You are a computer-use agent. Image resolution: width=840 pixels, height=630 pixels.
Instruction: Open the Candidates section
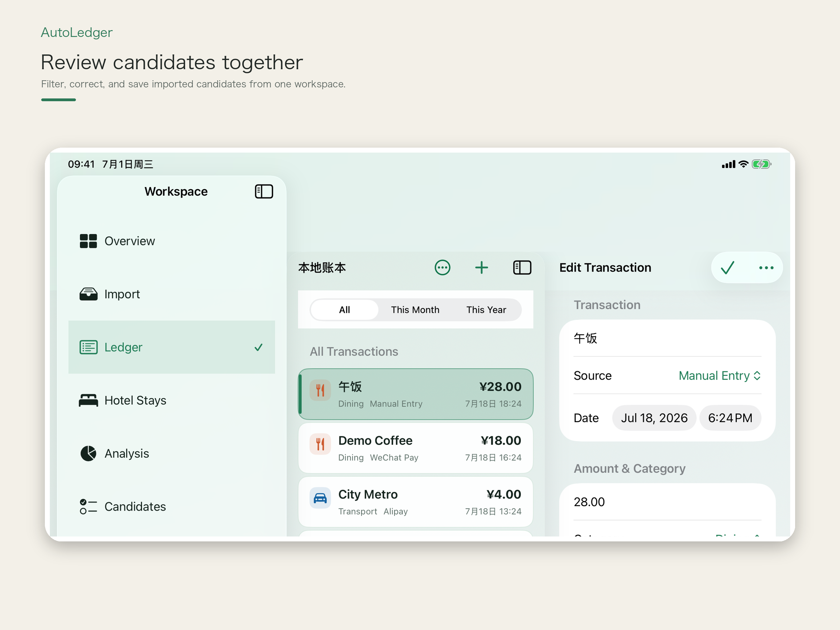point(172,507)
